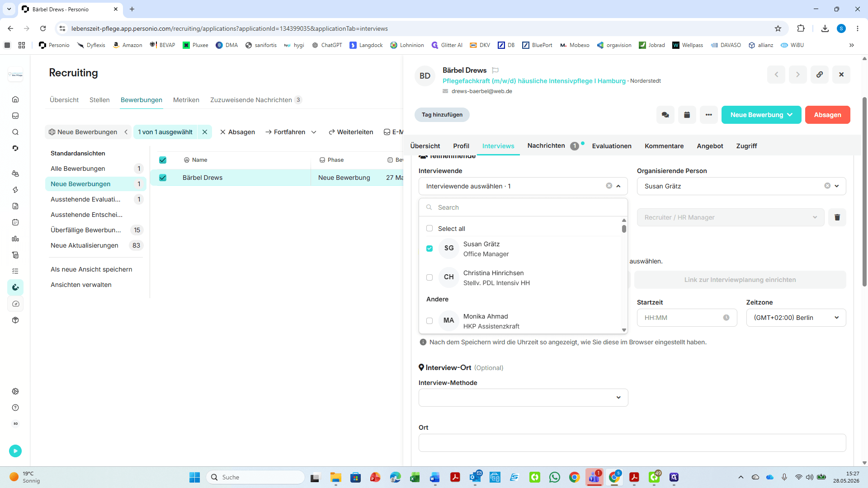Open Microsoft Teams in the taskbar

click(594, 477)
